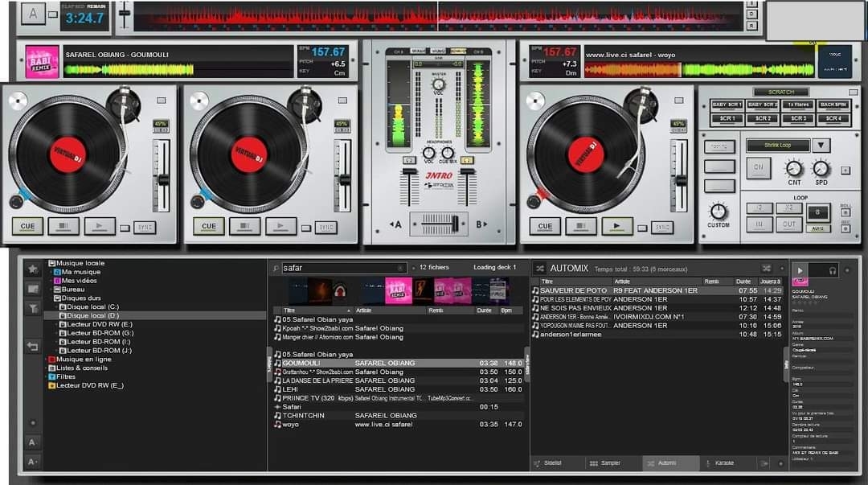Image resolution: width=868 pixels, height=485 pixels.
Task: Turn the effect ON button
Action: [x=759, y=166]
